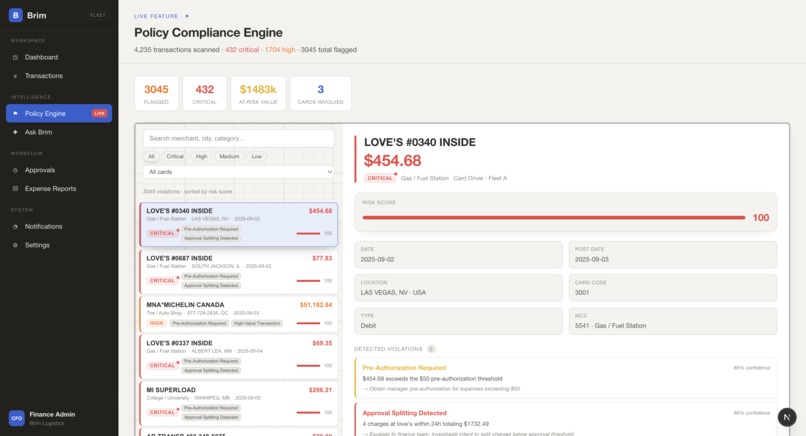Click the Notifications sidebar icon
The width and height of the screenshot is (806, 436).
click(x=15, y=226)
